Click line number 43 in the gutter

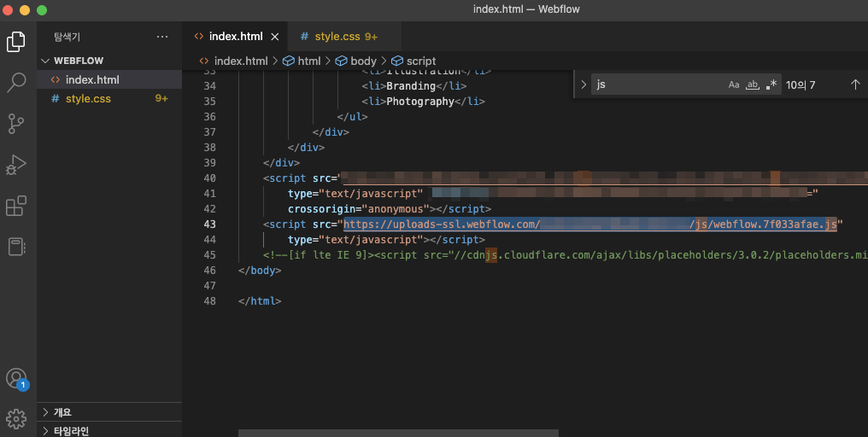click(x=210, y=224)
